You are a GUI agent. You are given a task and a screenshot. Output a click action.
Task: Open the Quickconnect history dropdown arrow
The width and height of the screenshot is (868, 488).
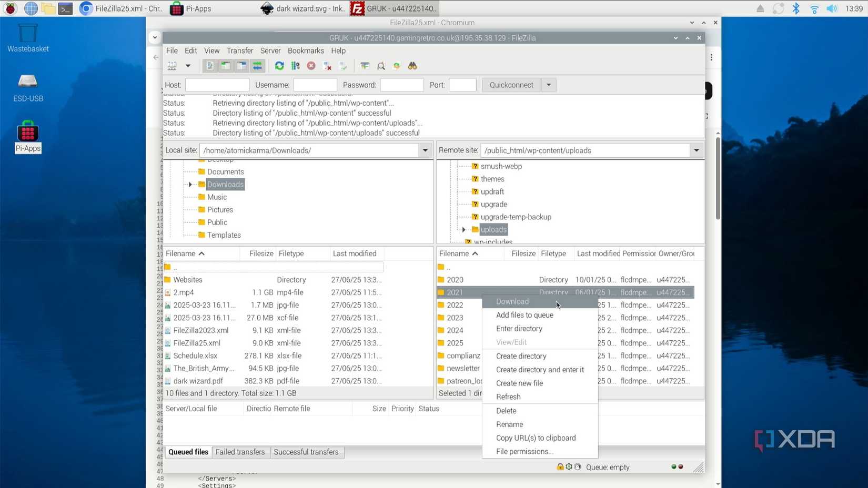(549, 85)
